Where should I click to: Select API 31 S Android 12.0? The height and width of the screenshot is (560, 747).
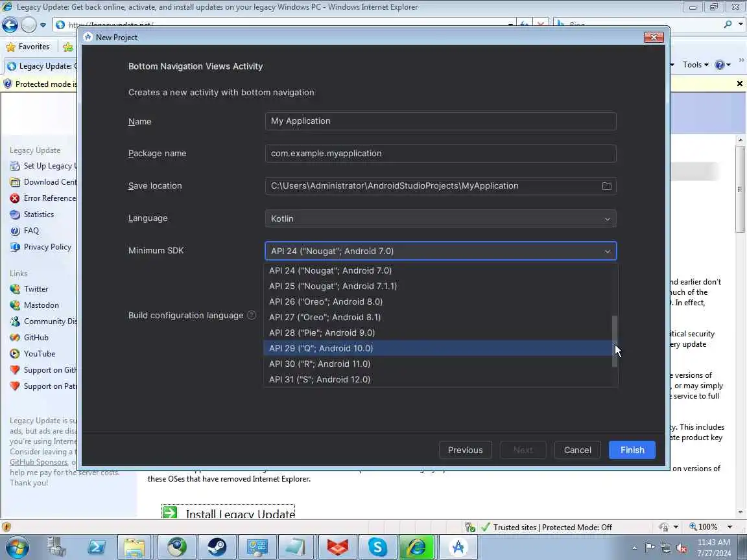click(438, 380)
